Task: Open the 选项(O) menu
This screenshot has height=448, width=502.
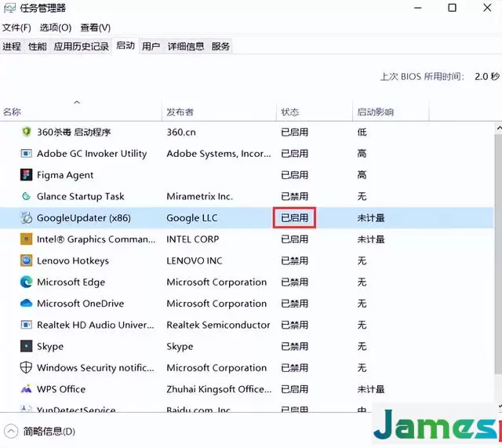Action: point(56,28)
